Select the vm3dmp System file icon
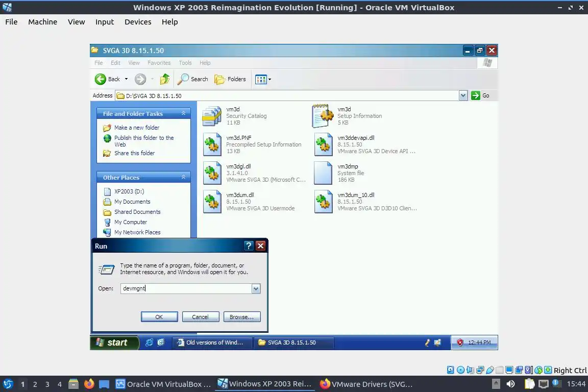The height and width of the screenshot is (392, 588). (x=323, y=173)
